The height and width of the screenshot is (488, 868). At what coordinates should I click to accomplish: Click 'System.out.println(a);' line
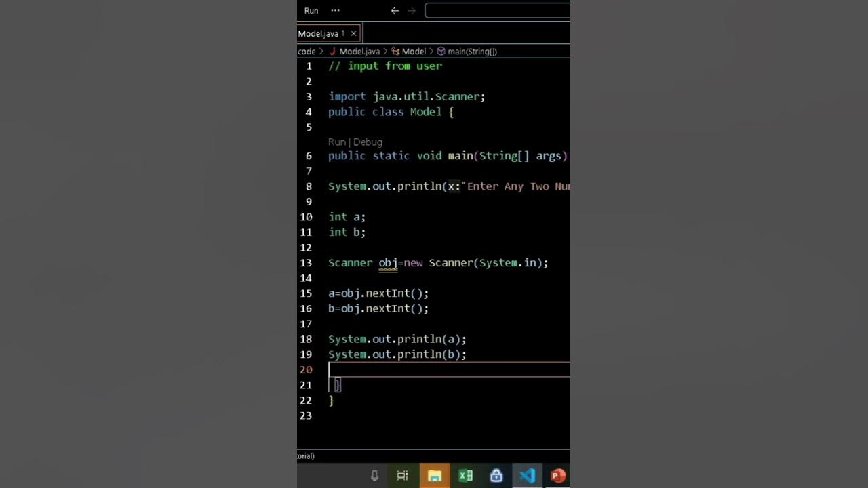[x=397, y=339]
